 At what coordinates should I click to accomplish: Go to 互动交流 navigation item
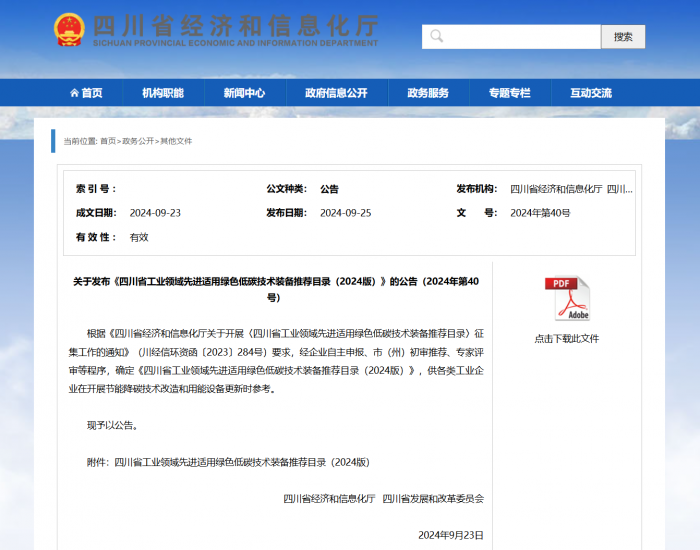(591, 93)
